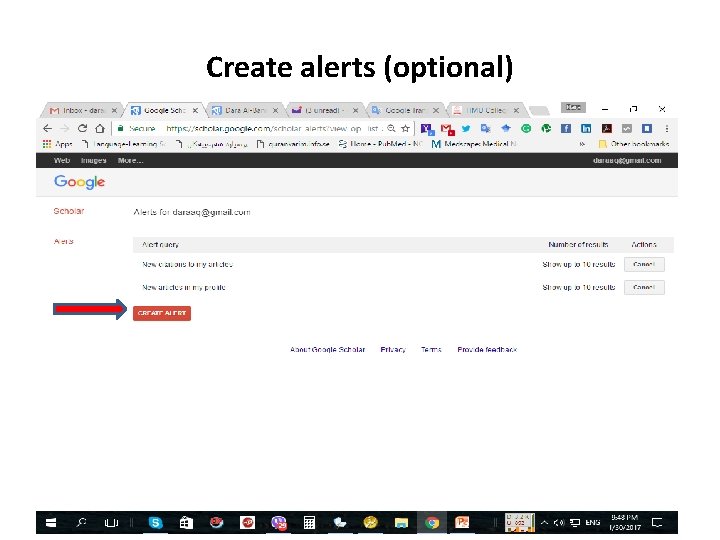Click the scholar.google.com address bar URL

274,129
